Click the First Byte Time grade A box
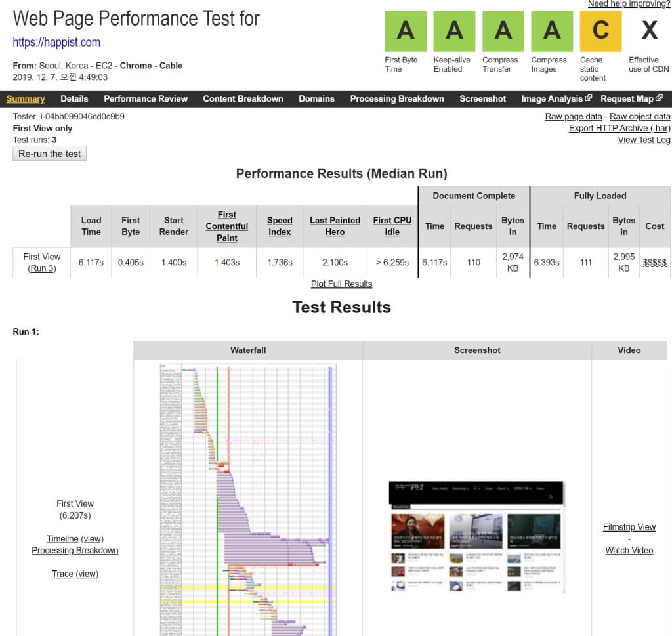This screenshot has width=672, height=636. click(x=406, y=31)
